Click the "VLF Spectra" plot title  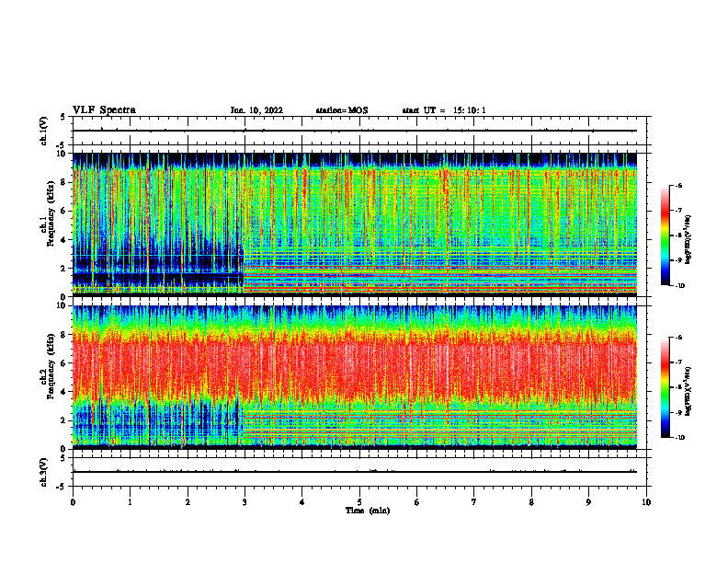(104, 110)
